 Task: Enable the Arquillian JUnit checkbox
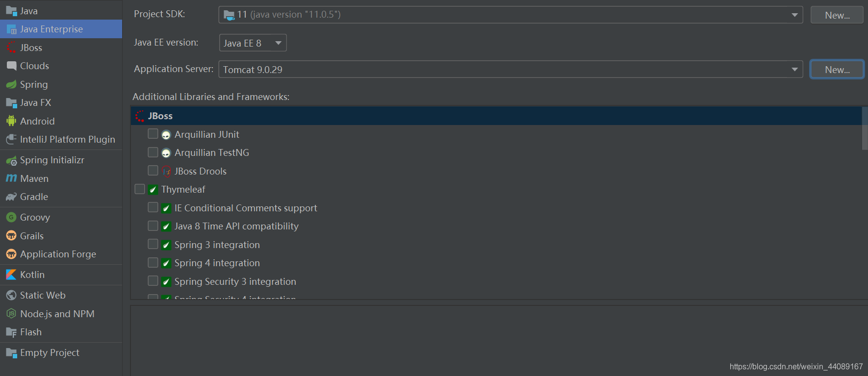tap(153, 134)
